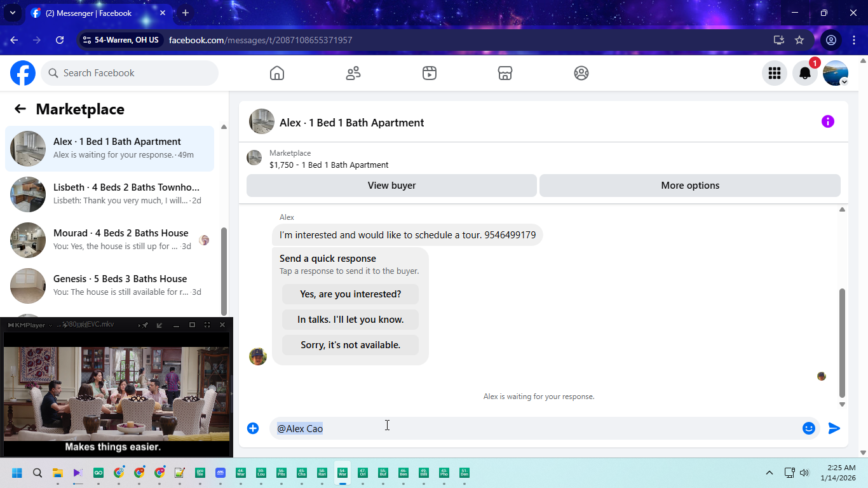Click the View buyer button
Image resolution: width=868 pixels, height=488 pixels.
point(391,186)
